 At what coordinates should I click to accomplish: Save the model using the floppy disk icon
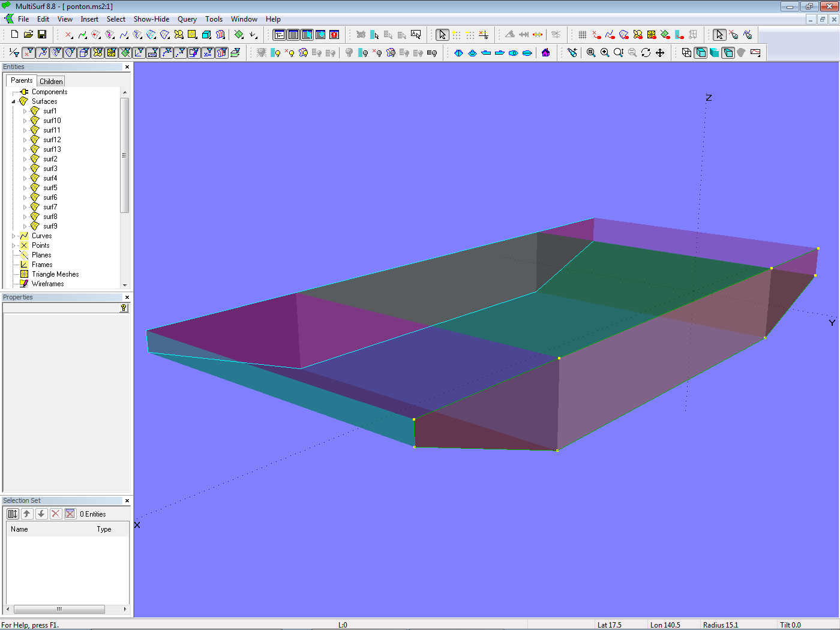click(42, 35)
